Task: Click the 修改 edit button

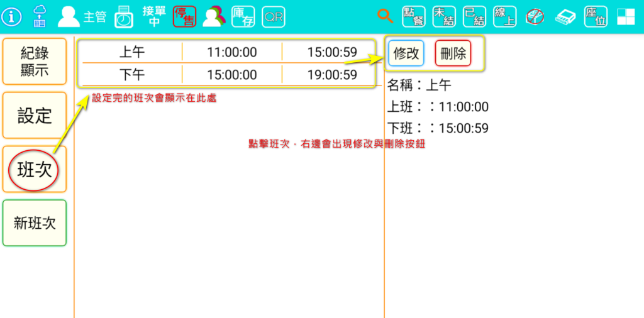Action: pos(406,53)
